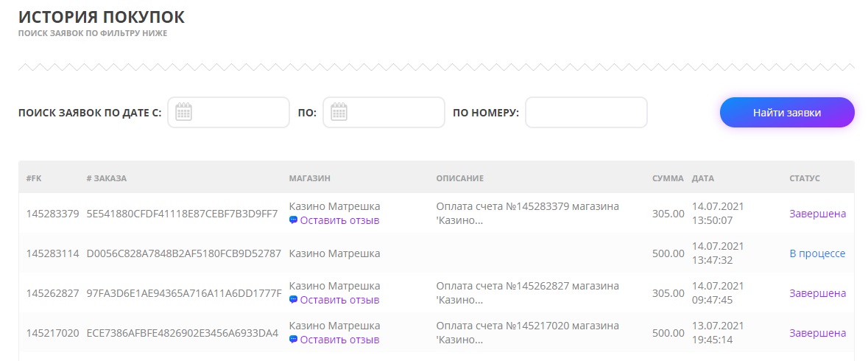The width and height of the screenshot is (868, 361).
Task: Click the chat bubble icon for order 145262827
Action: pyautogui.click(x=293, y=300)
